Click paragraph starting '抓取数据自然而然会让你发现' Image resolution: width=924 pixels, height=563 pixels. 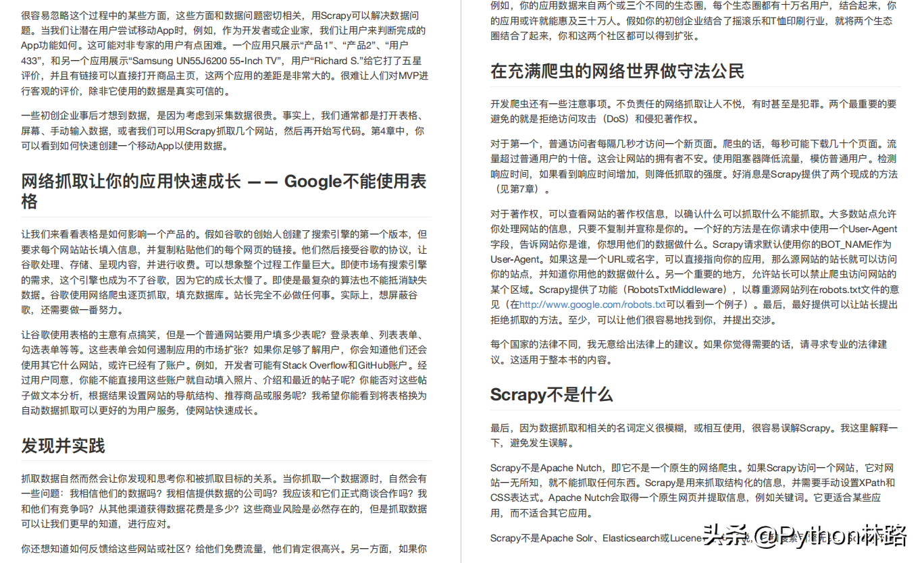pos(224,501)
